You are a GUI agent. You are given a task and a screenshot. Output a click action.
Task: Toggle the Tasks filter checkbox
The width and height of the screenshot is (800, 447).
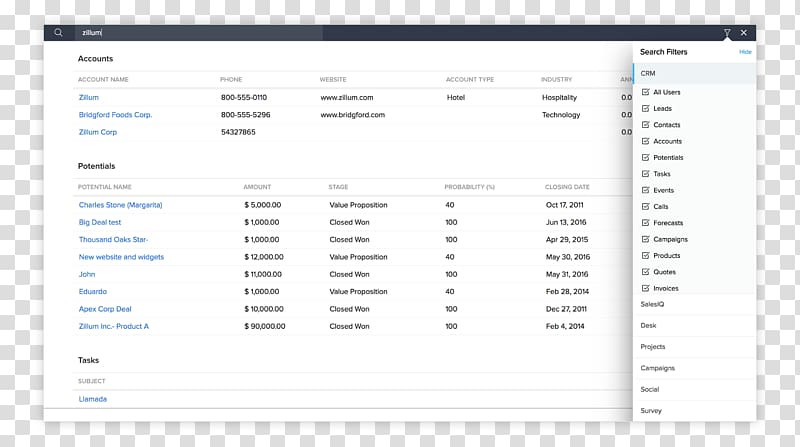[x=645, y=173]
